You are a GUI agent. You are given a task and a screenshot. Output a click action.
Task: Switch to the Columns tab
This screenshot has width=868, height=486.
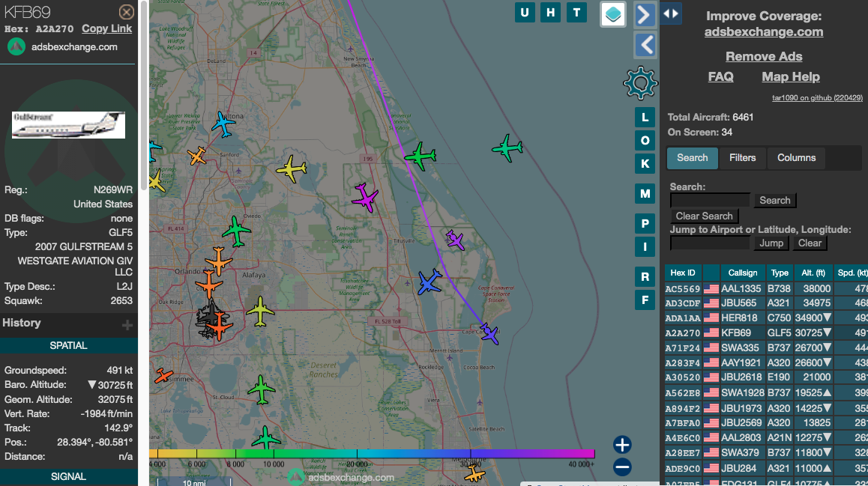tap(796, 158)
